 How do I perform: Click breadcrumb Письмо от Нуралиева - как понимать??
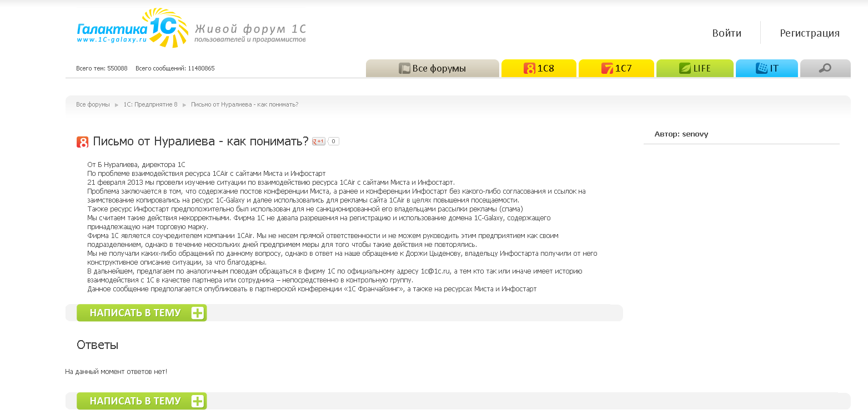pyautogui.click(x=245, y=104)
